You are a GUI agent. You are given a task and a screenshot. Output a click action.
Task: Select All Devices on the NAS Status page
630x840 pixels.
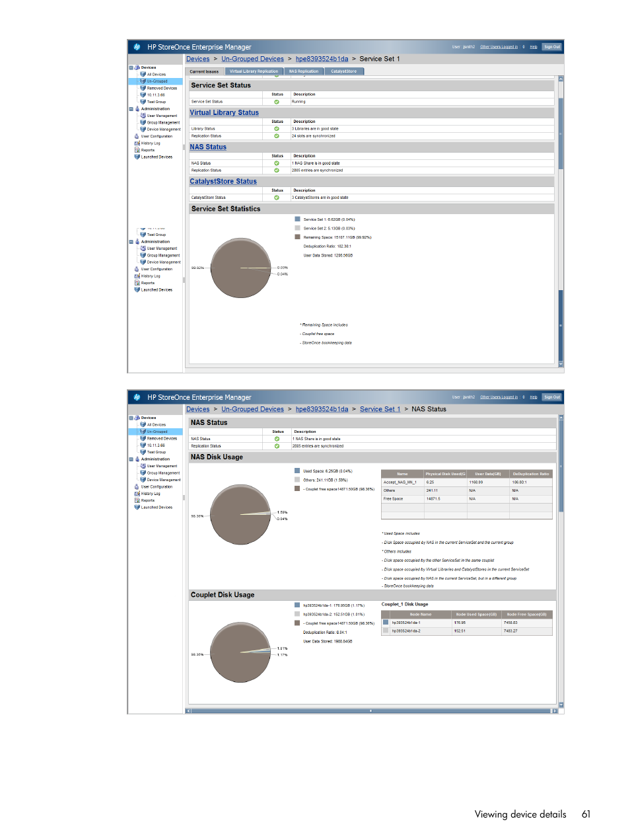coord(157,425)
